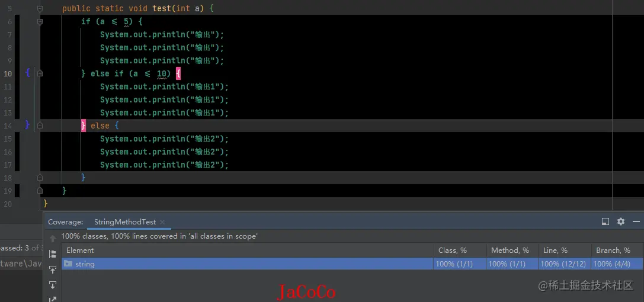This screenshot has height=302, width=644.
Task: Click the else keyword on line 14
Action: (x=100, y=126)
